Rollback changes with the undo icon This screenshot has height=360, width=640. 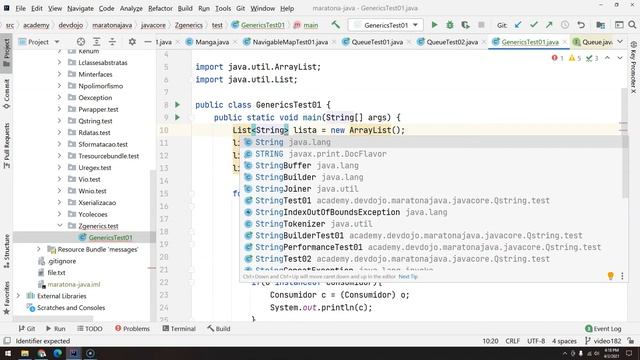coord(581,25)
